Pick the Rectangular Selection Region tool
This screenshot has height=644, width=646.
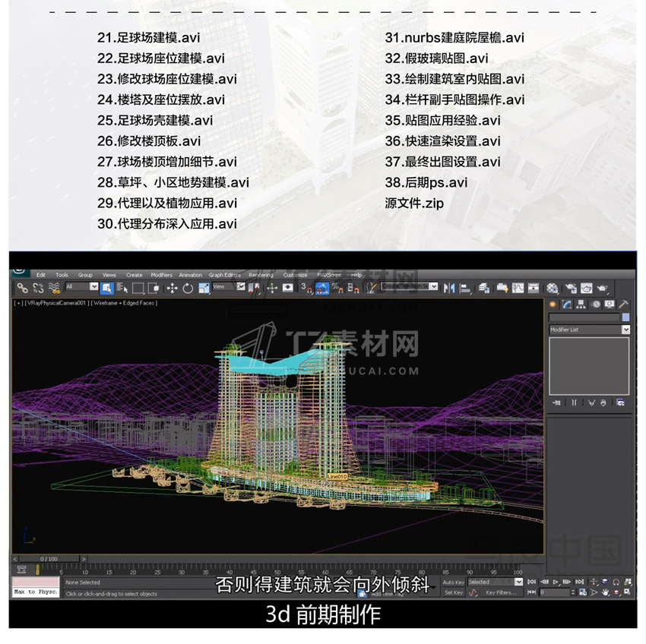(138, 288)
